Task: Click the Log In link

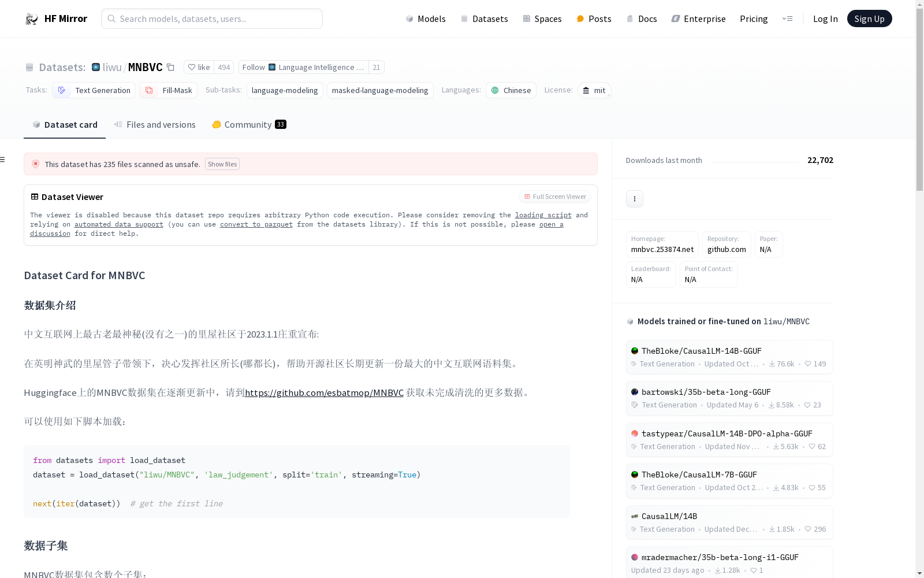Action: click(825, 18)
